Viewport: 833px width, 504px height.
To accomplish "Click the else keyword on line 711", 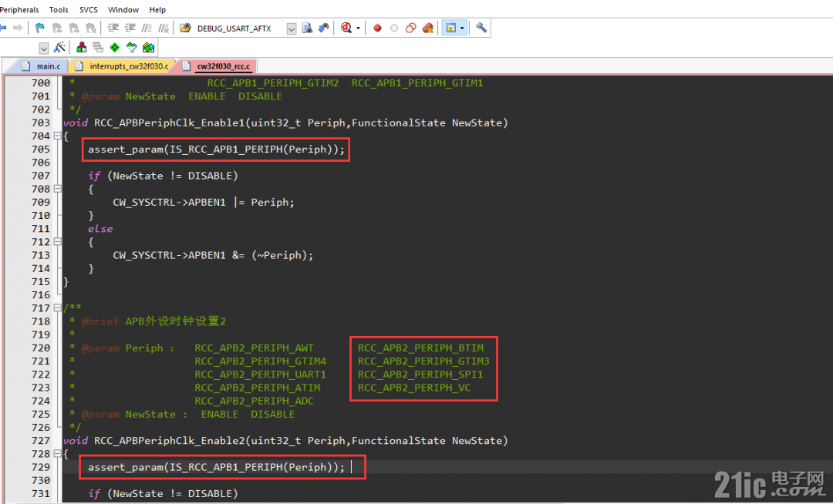I will [x=100, y=229].
